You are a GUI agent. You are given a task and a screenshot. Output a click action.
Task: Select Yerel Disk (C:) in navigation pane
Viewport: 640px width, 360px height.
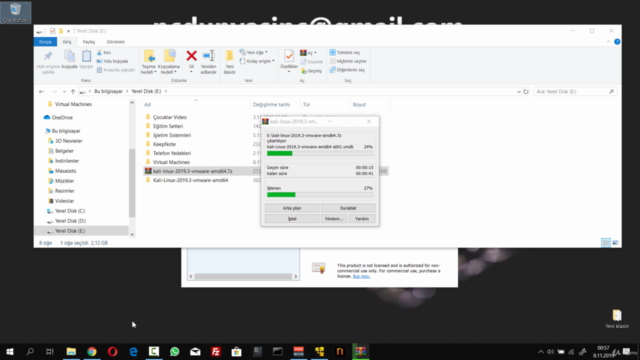pos(70,211)
